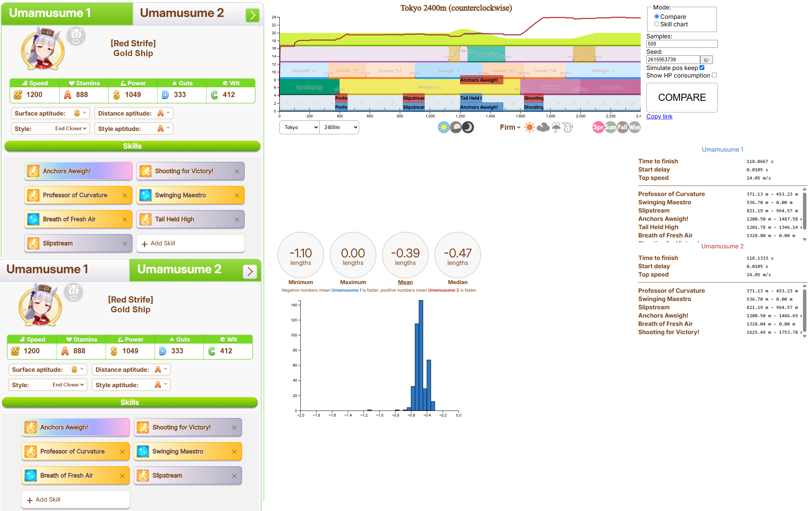Screen dimensions: 812x511
Task: Open the 2400m distance dropdown
Action: point(339,127)
